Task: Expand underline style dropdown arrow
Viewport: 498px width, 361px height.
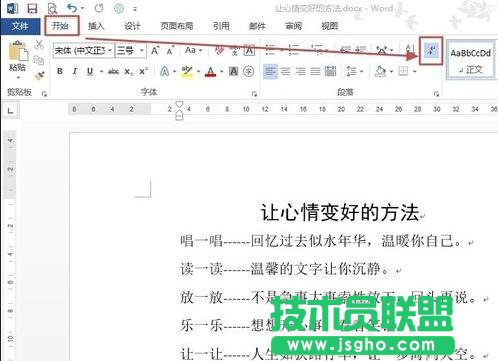Action: pos(101,71)
